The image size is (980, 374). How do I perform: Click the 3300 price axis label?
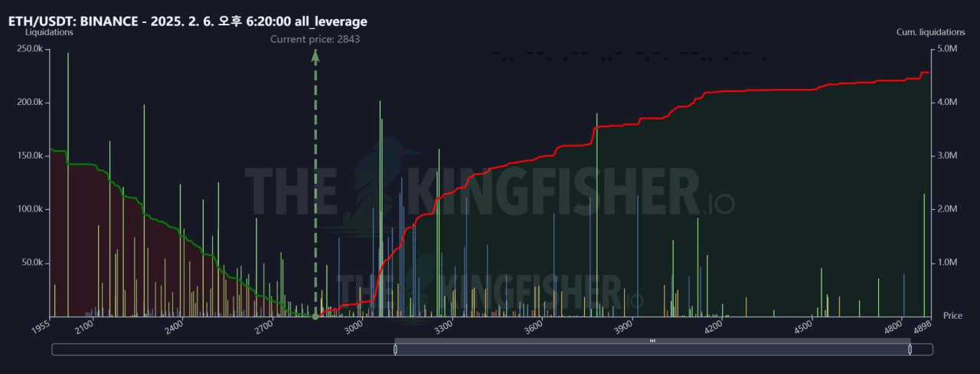point(443,327)
